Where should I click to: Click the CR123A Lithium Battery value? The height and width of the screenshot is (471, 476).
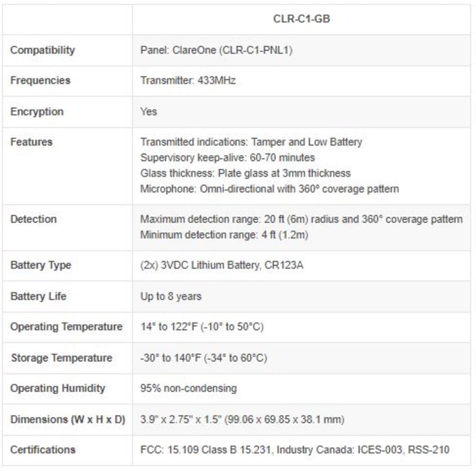tap(222, 265)
